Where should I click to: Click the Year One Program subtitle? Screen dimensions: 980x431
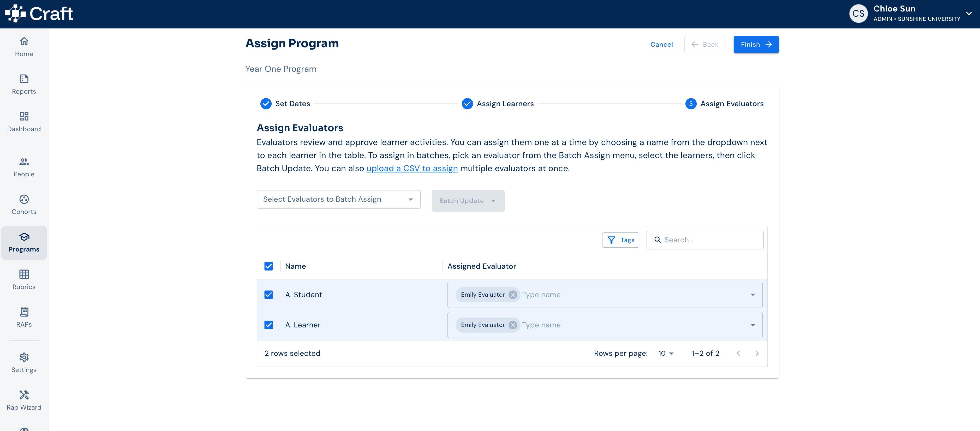[x=281, y=69]
